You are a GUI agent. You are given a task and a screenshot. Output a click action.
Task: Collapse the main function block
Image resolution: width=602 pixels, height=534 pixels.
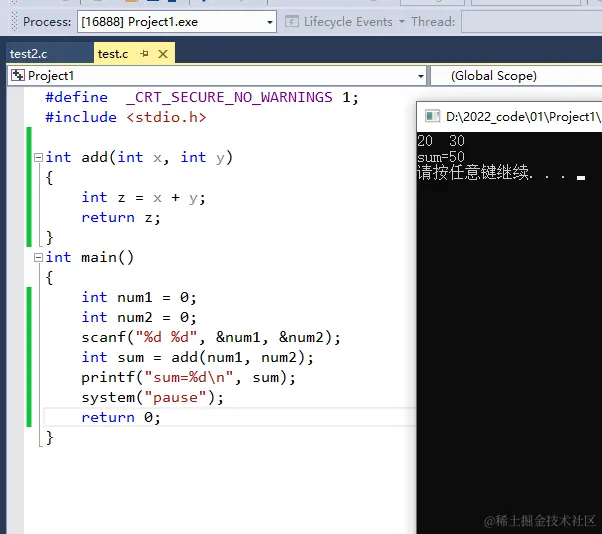pyautogui.click(x=38, y=257)
